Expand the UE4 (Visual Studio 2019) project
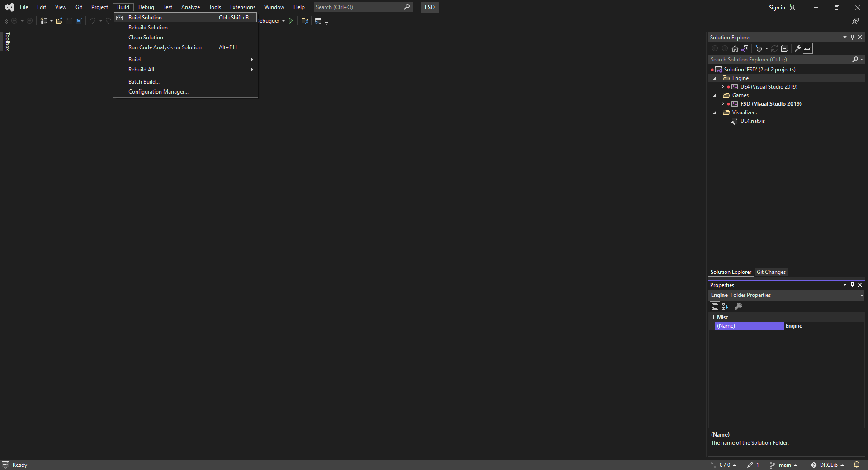 (x=722, y=87)
